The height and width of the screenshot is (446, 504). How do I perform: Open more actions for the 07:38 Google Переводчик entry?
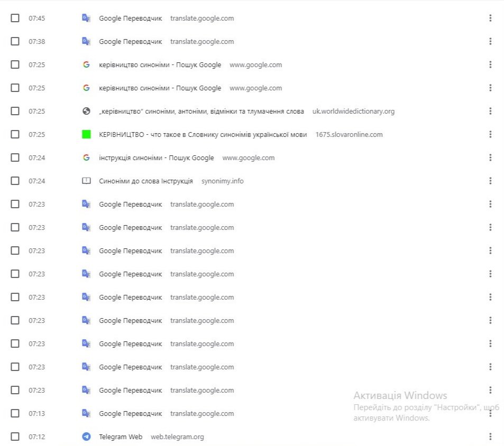click(490, 41)
